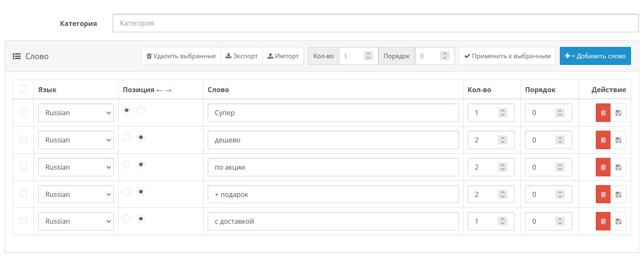
Task: Open language dropdown for 'с доставкой' row
Action: (x=76, y=221)
